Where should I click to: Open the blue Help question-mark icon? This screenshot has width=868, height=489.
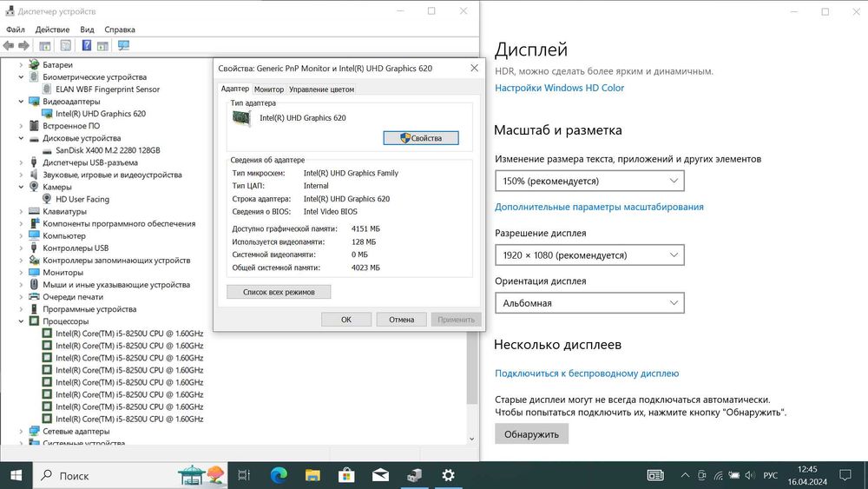click(x=86, y=45)
